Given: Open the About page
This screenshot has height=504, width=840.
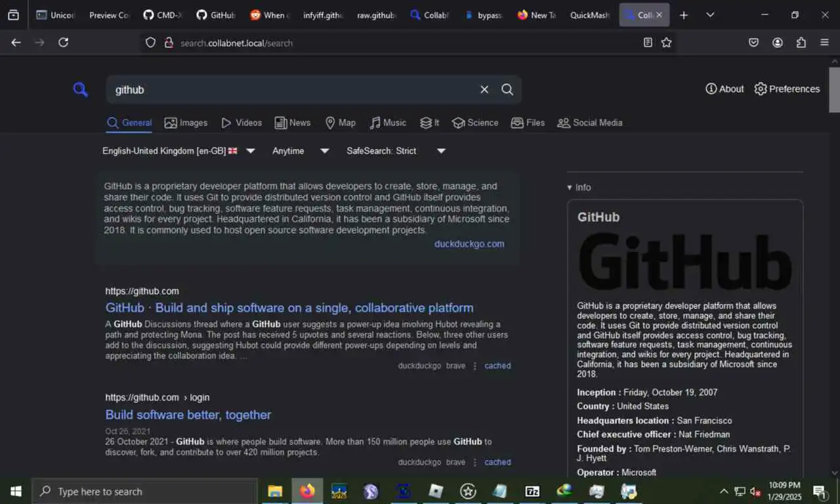Looking at the screenshot, I should pyautogui.click(x=724, y=89).
